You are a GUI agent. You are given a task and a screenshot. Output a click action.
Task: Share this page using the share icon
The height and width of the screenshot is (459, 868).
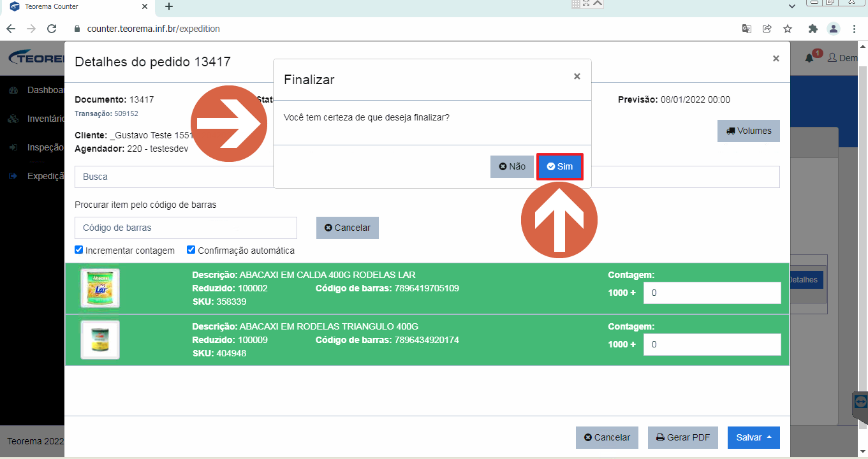[767, 29]
